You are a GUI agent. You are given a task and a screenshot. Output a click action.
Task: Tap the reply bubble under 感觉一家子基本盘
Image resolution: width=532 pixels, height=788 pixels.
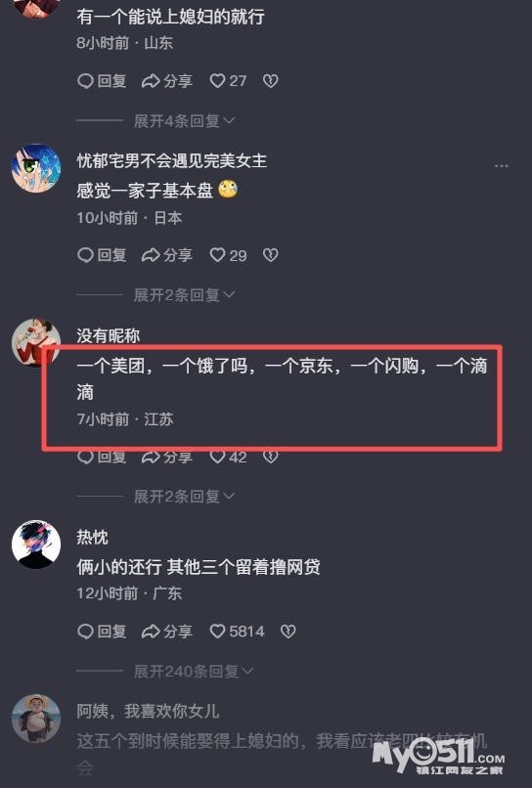(102, 255)
